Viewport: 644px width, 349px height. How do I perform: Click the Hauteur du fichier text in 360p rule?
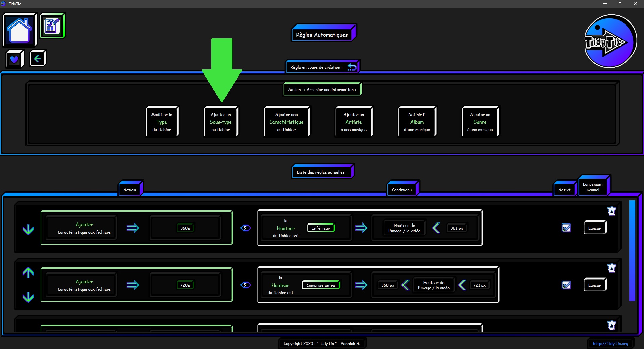[x=286, y=228]
